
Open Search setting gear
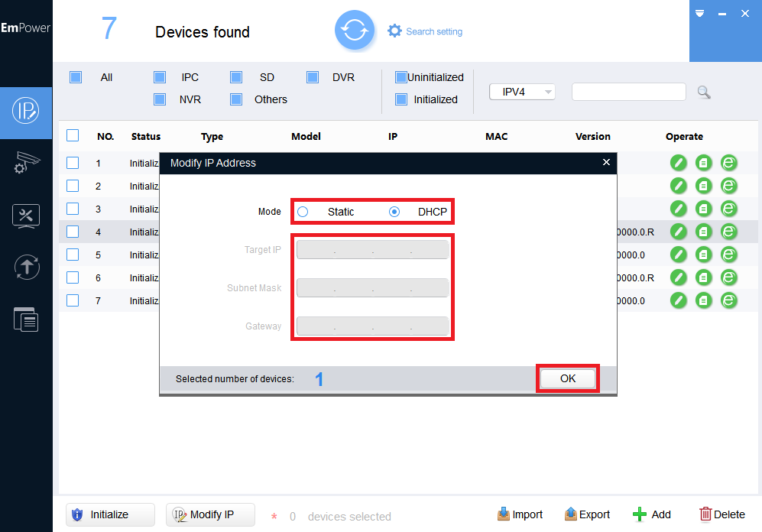tap(394, 31)
